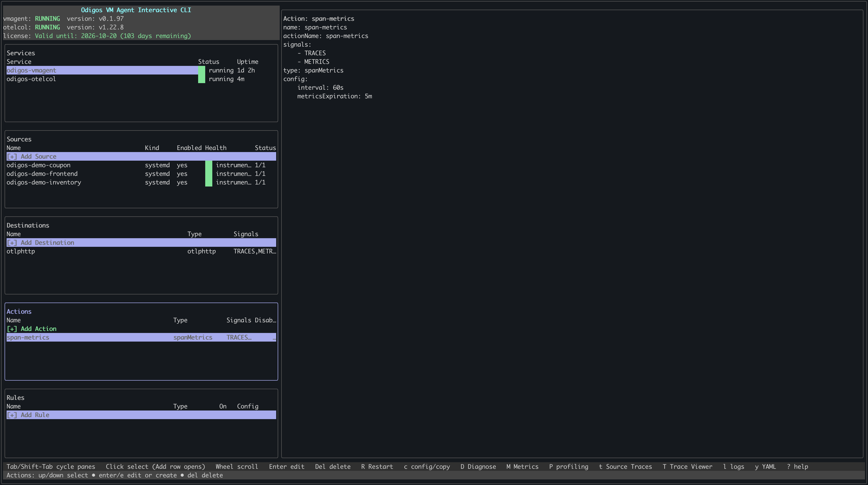Open the Add Rule row
Screen dimensions: 868x485
[141, 415]
